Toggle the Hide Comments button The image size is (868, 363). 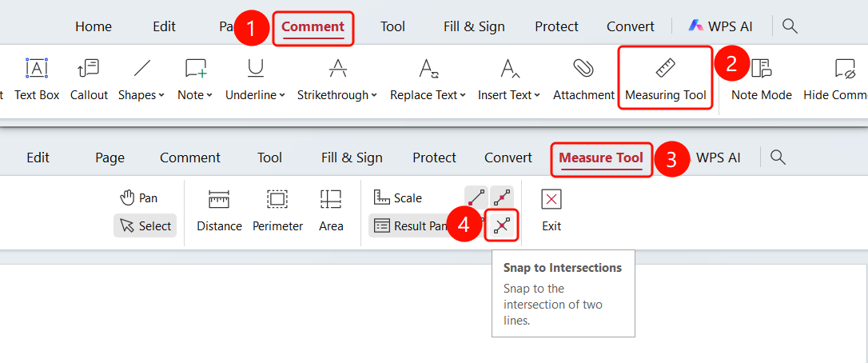click(834, 81)
